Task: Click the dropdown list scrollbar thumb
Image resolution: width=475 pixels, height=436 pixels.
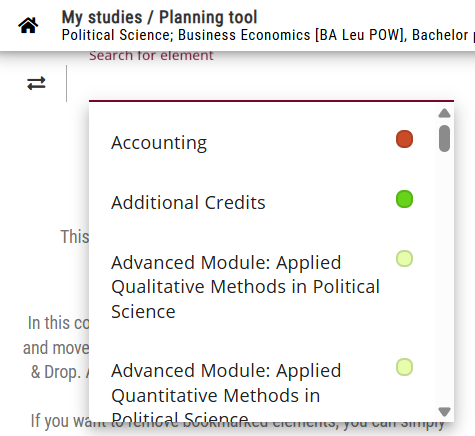Action: 444,138
